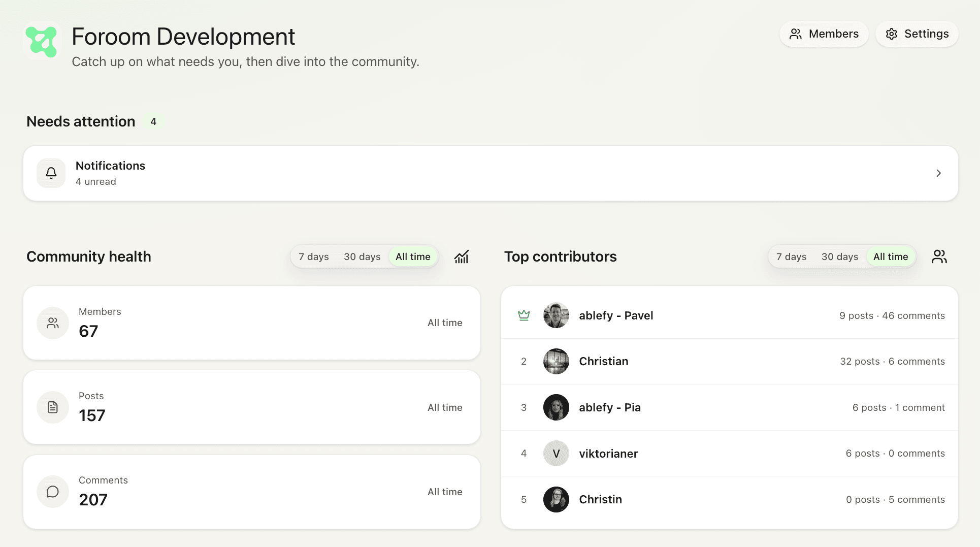Select 30 days in Top contributors filter
The width and height of the screenshot is (980, 547).
(840, 257)
